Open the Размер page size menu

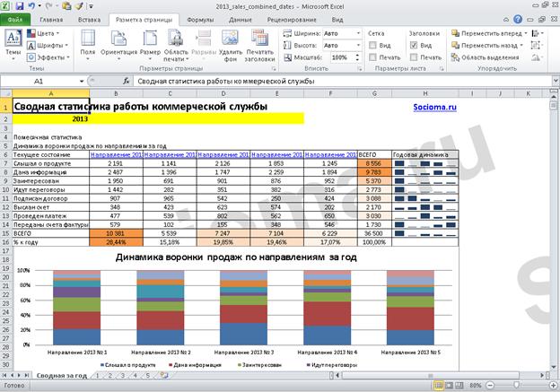point(150,44)
